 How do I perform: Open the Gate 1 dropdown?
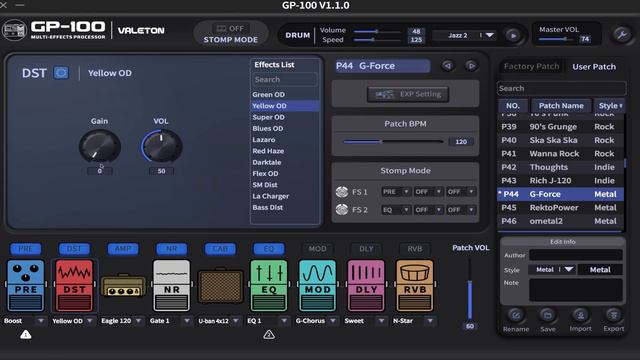(x=187, y=321)
